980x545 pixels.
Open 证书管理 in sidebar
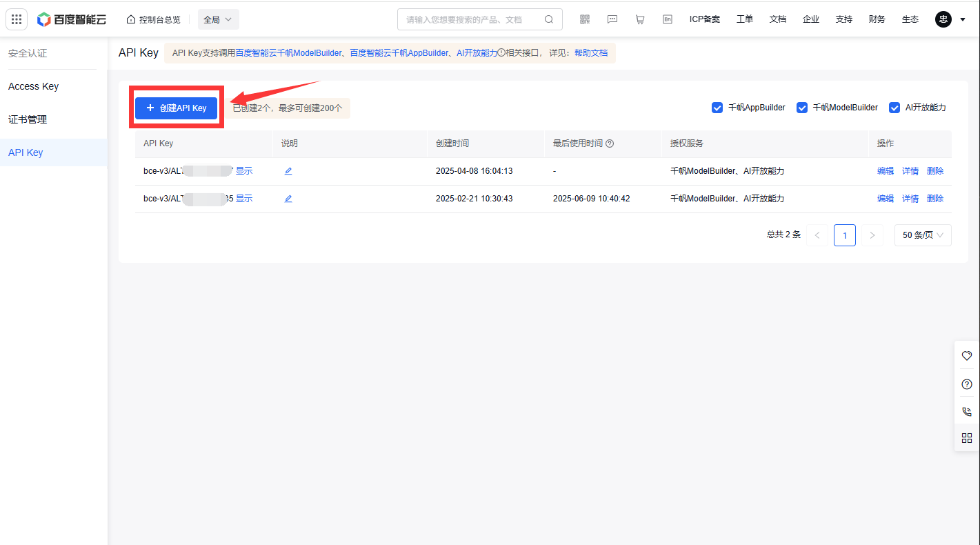[x=28, y=119]
